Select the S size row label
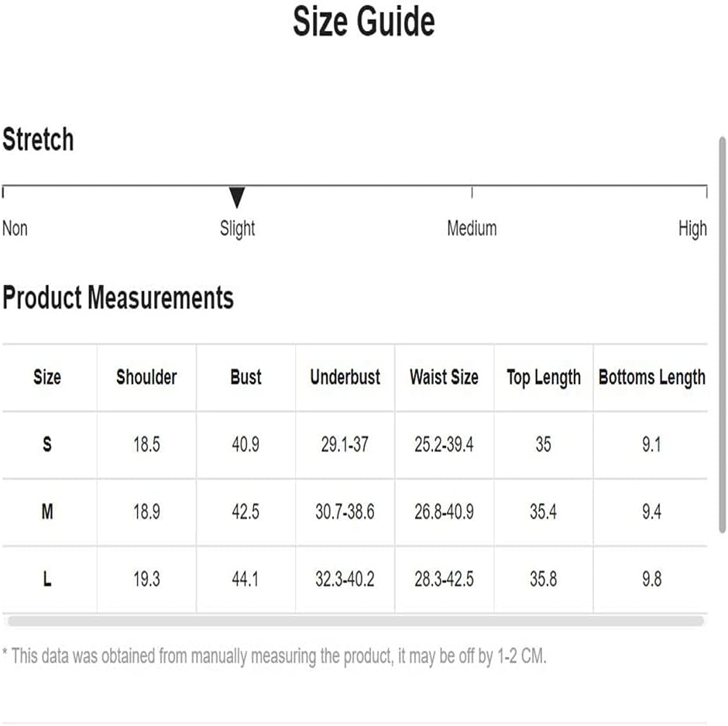728x726 pixels. coord(47,445)
